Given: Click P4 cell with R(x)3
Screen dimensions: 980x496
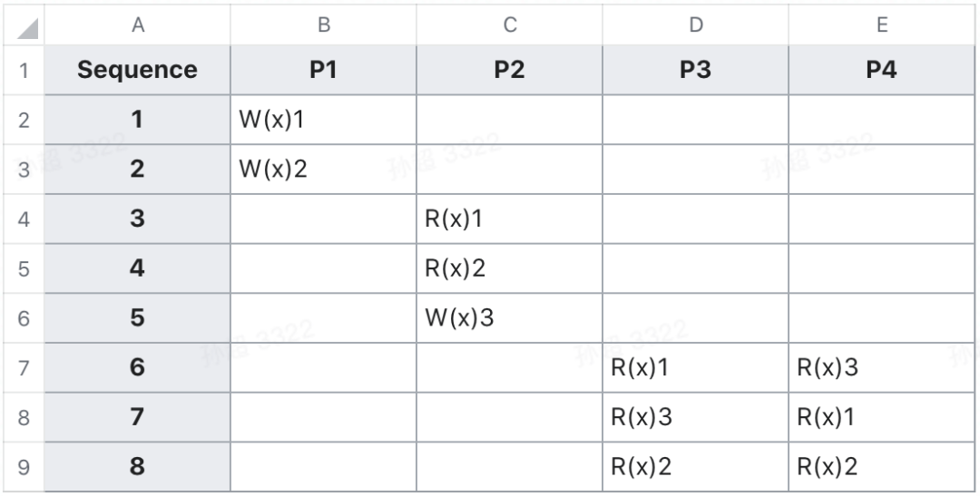Looking at the screenshot, I should (x=881, y=367).
